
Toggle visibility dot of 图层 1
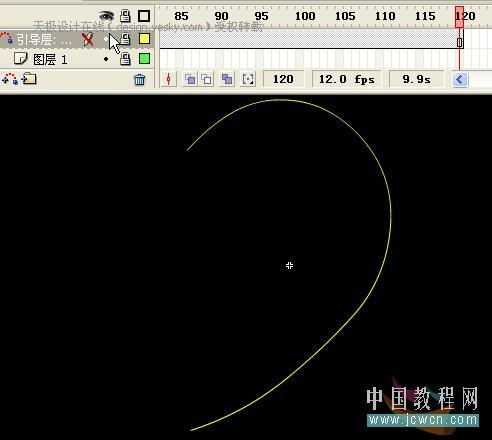tap(106, 59)
